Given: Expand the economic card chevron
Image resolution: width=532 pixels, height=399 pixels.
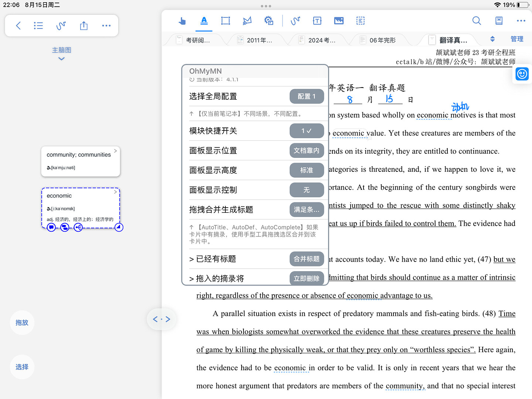Looking at the screenshot, I should [x=115, y=192].
